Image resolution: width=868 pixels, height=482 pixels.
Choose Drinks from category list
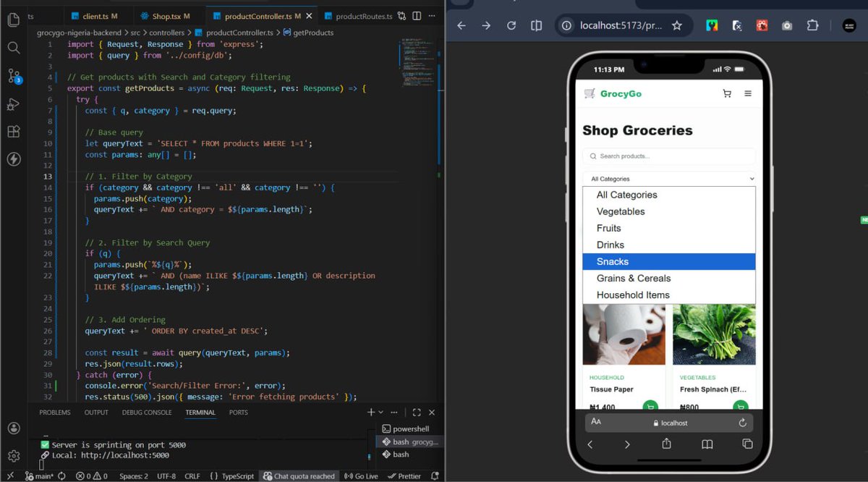click(669, 245)
